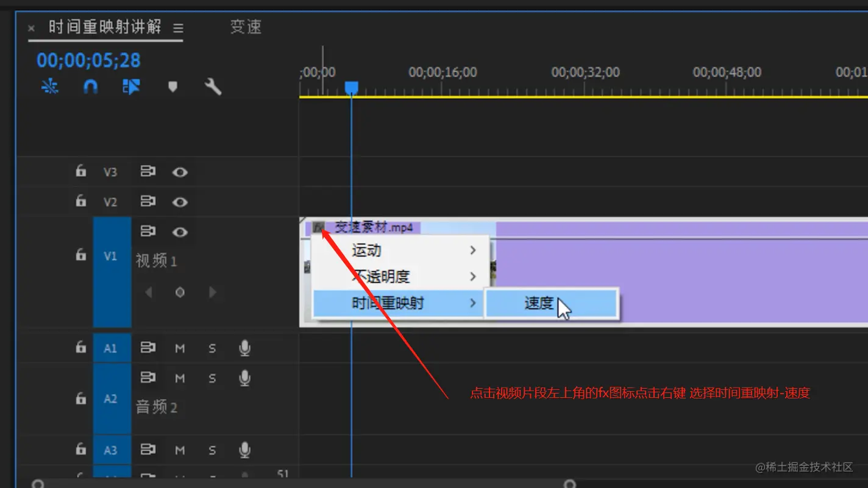Click the V2 track target label
The width and height of the screenshot is (868, 488).
click(110, 202)
